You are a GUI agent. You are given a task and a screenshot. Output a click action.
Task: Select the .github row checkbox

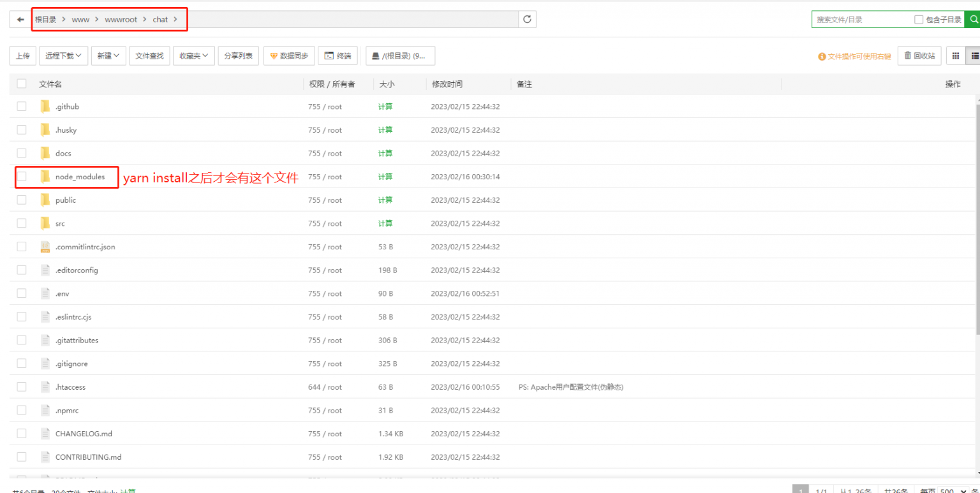[22, 107]
